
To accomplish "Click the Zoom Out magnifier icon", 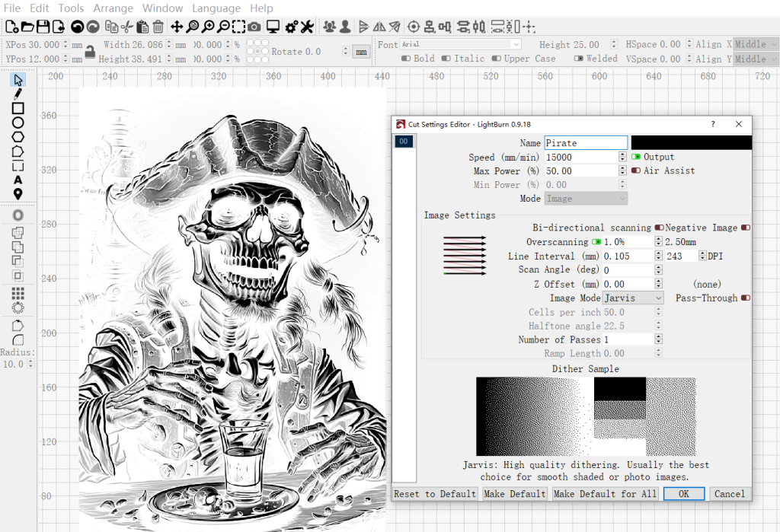I will point(224,27).
